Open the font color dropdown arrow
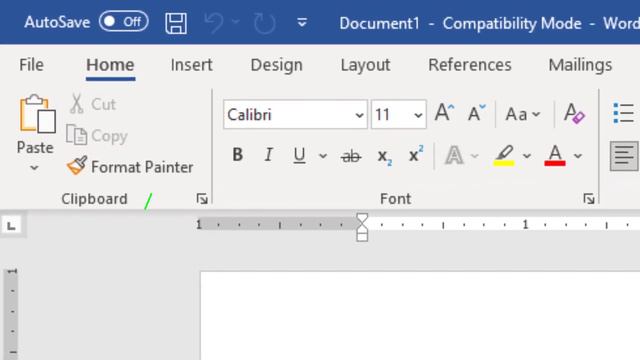Viewport: 640px width, 360px height. [x=578, y=156]
